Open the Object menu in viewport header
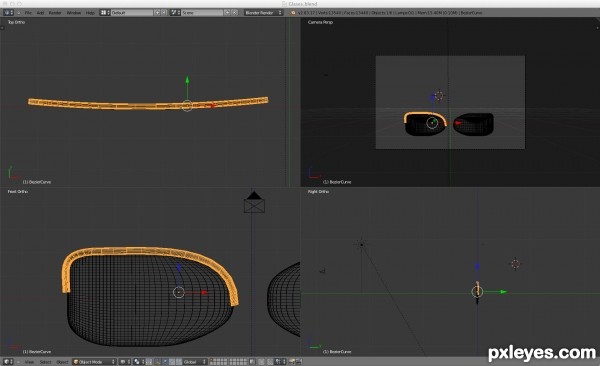 [x=62, y=362]
